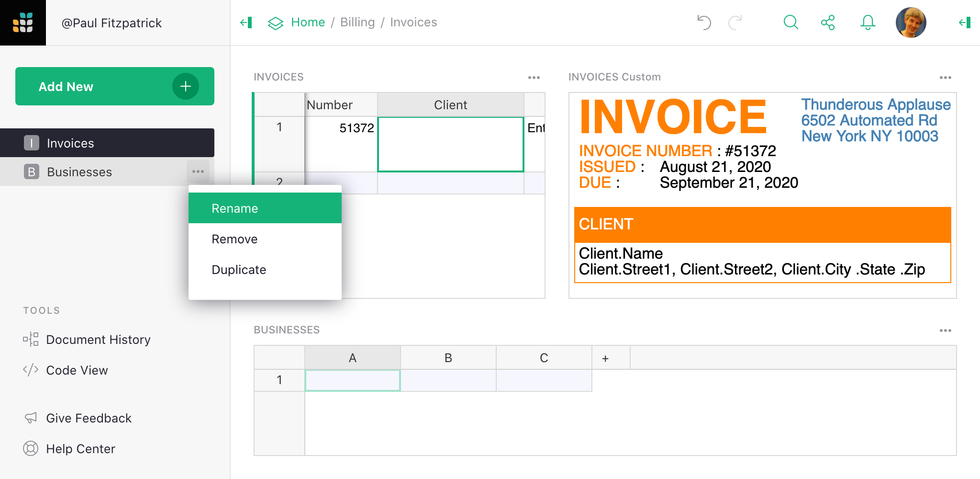This screenshot has height=479, width=980.
Task: Click the Redo arrow
Action: click(735, 23)
